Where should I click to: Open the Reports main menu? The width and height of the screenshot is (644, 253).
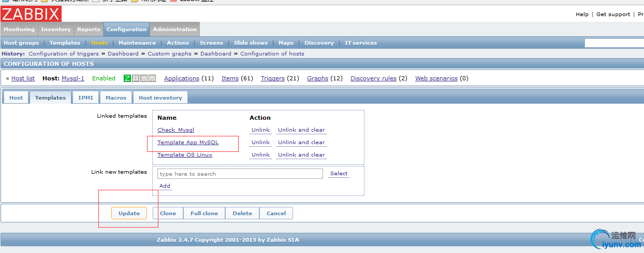point(89,30)
